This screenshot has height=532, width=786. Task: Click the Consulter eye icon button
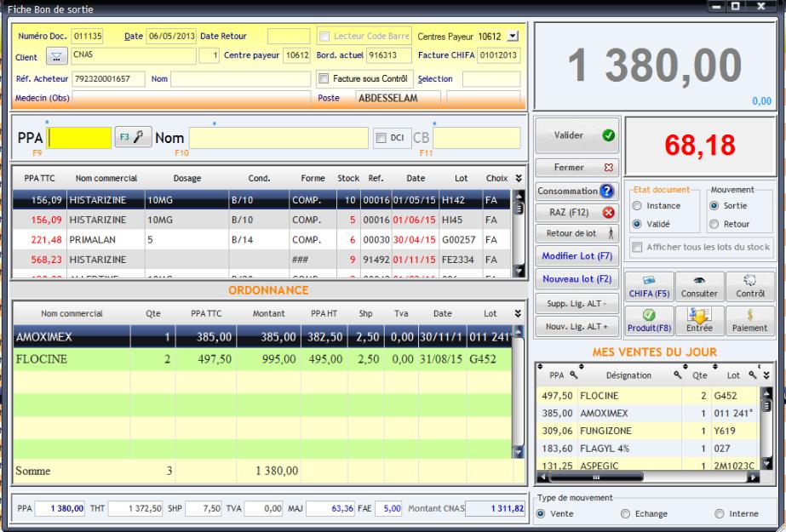(698, 286)
